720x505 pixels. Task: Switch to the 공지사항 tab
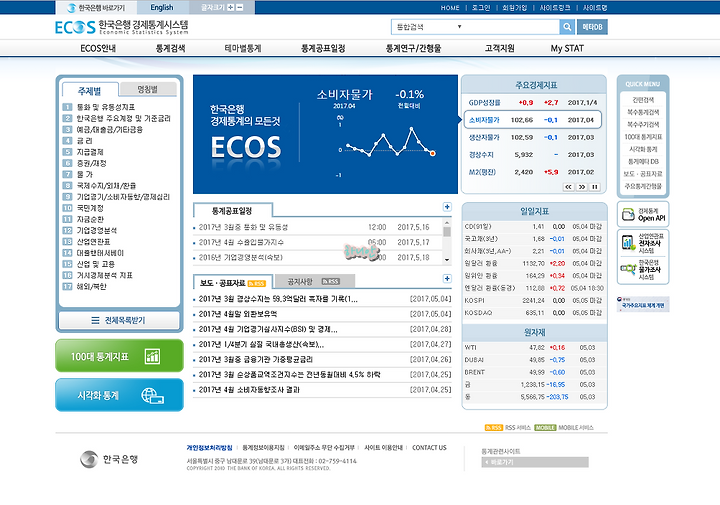(x=315, y=281)
